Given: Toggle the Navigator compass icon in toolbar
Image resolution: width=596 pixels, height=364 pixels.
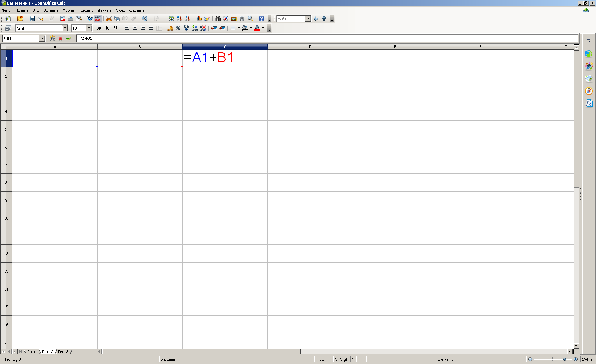Looking at the screenshot, I should (226, 18).
